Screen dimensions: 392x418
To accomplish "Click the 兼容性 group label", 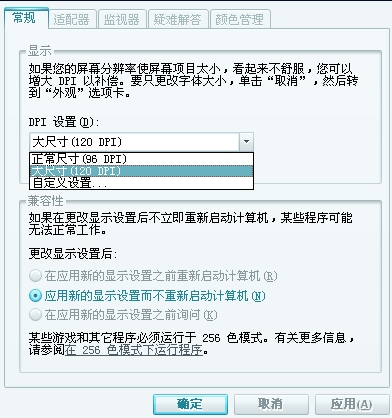I will [45, 201].
